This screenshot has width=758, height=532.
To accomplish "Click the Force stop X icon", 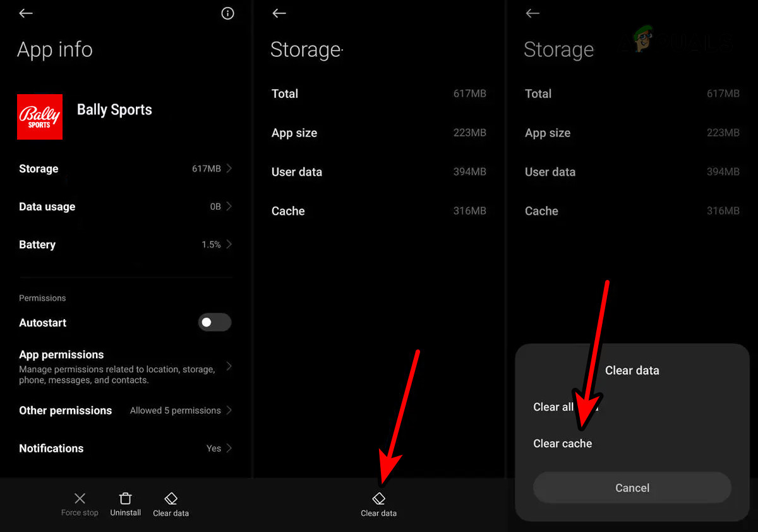I will pyautogui.click(x=80, y=499).
